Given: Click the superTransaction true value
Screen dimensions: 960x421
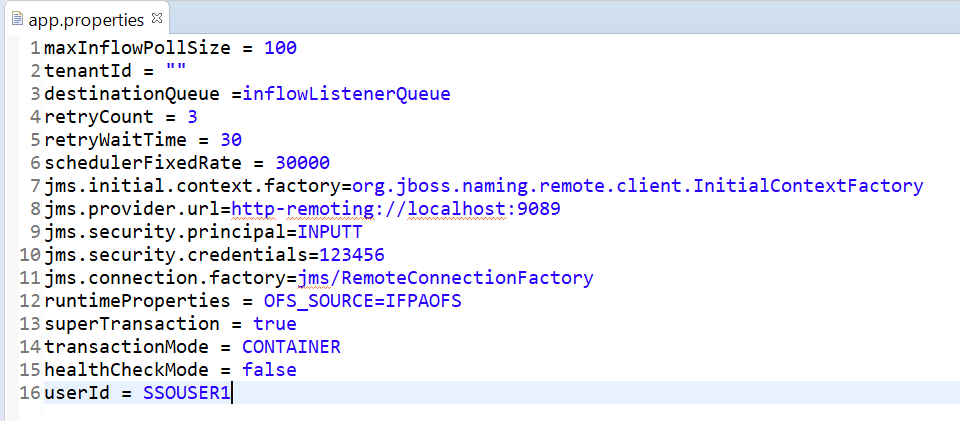Looking at the screenshot, I should (x=275, y=324).
